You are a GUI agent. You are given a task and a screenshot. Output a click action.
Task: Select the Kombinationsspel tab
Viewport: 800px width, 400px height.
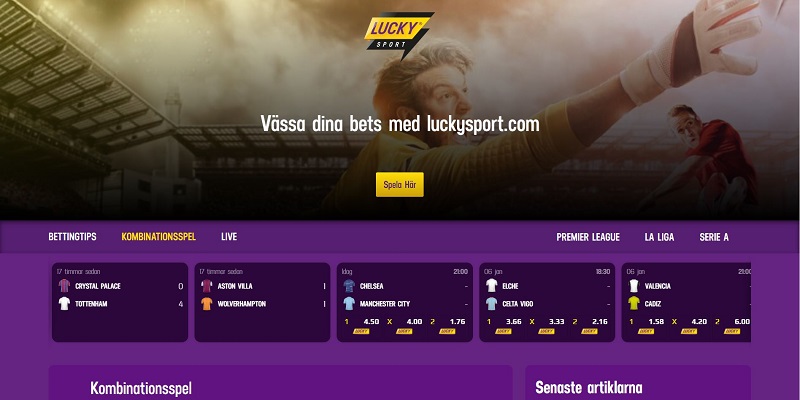click(x=159, y=237)
